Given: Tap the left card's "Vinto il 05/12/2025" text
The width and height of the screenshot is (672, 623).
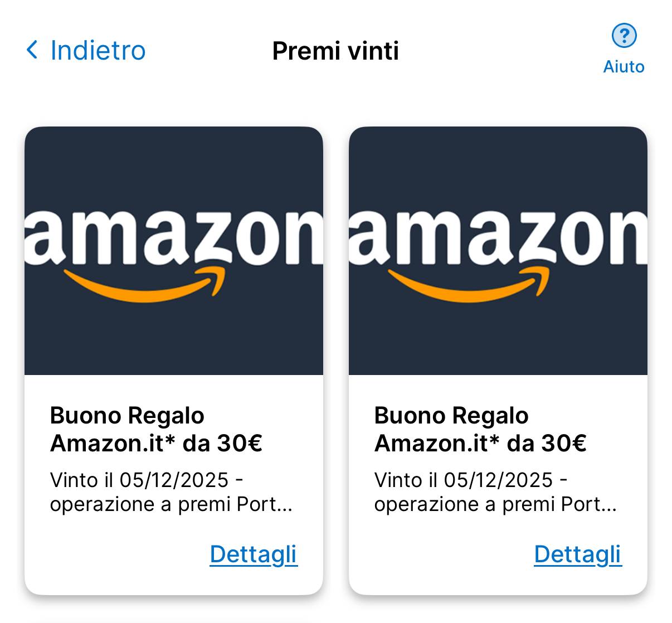Looking at the screenshot, I should [139, 480].
